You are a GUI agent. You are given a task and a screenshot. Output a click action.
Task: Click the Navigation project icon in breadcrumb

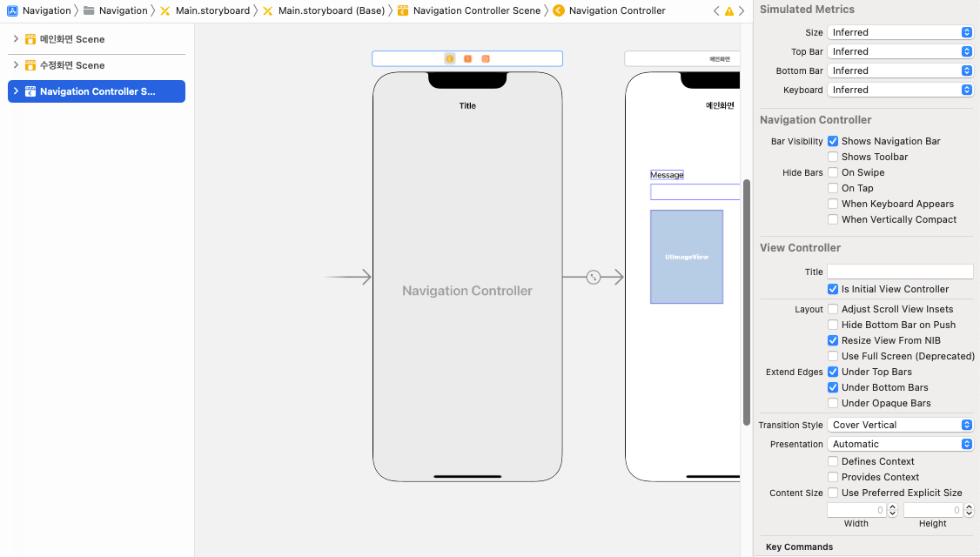pos(12,10)
